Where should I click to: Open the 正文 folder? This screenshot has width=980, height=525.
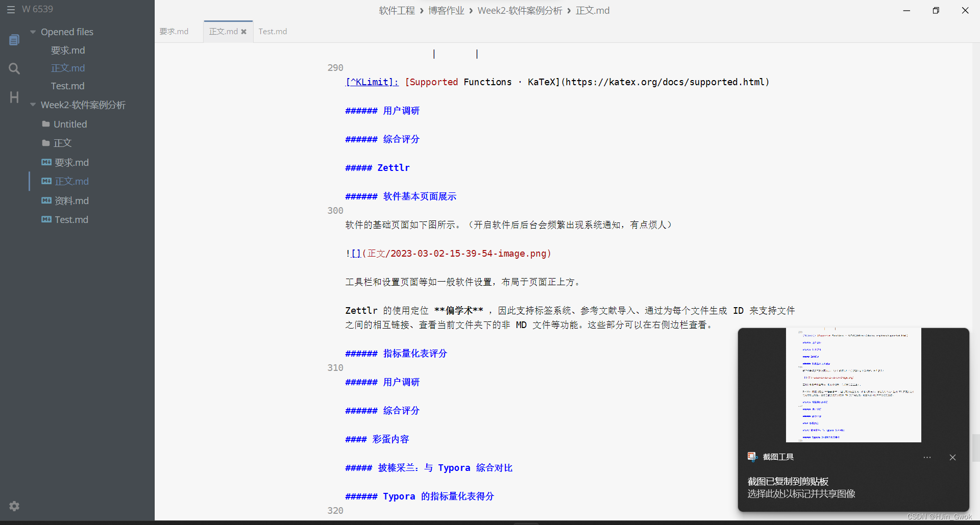(x=63, y=143)
